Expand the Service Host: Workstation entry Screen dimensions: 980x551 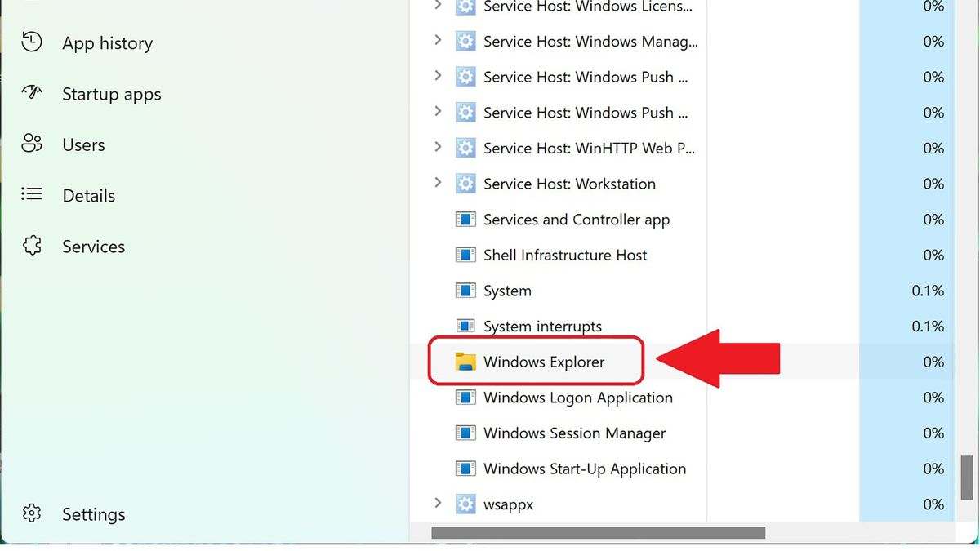click(x=438, y=184)
